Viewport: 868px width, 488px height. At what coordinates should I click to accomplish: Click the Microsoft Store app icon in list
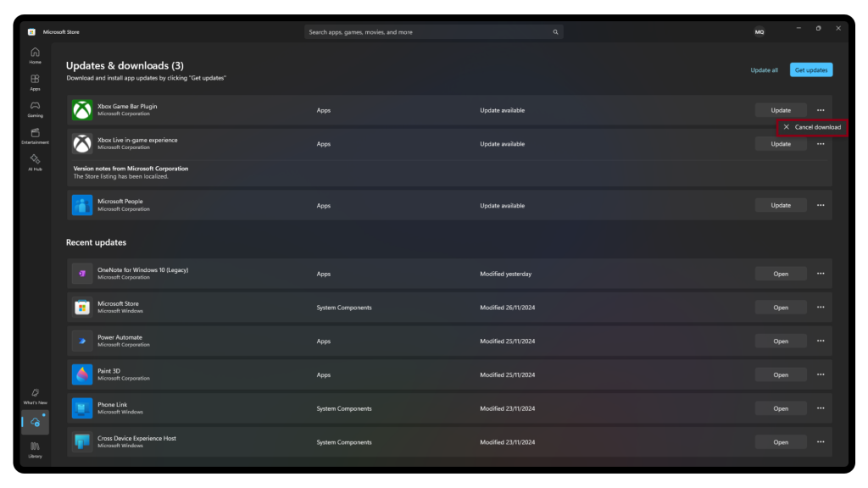click(x=82, y=307)
